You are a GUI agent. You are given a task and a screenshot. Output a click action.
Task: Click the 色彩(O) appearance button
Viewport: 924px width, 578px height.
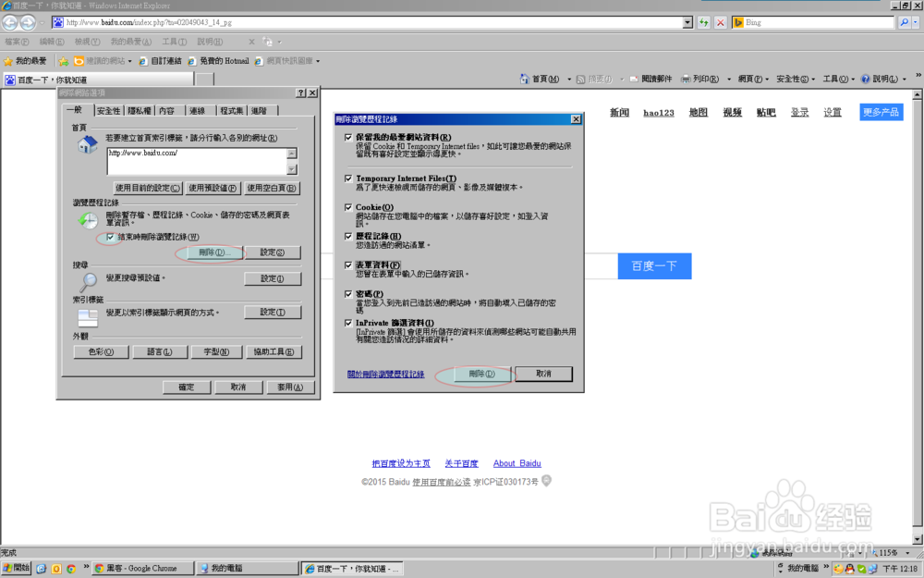(101, 352)
